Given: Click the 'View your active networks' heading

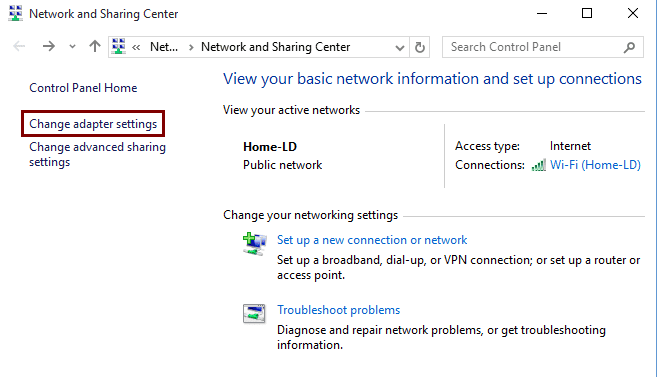Looking at the screenshot, I should tap(291, 110).
